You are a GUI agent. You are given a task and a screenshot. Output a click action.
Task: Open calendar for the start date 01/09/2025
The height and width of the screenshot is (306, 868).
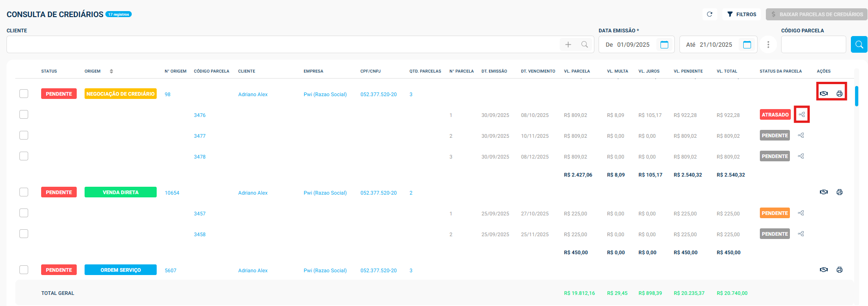tap(664, 45)
